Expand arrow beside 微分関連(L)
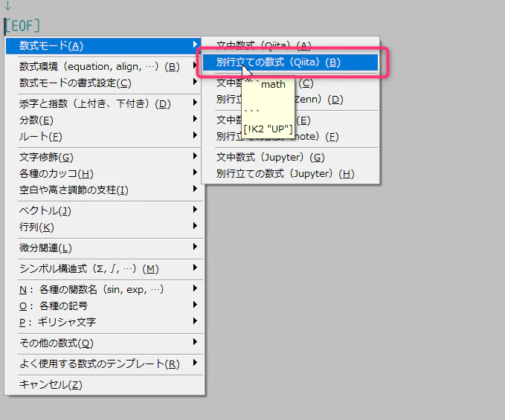Screen dimensions: 505x420 click(x=195, y=247)
